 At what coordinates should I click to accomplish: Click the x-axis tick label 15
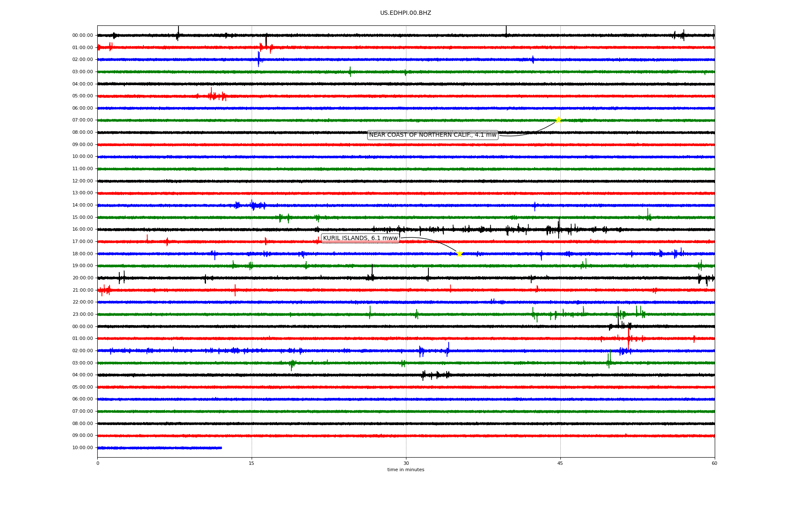click(x=252, y=463)
